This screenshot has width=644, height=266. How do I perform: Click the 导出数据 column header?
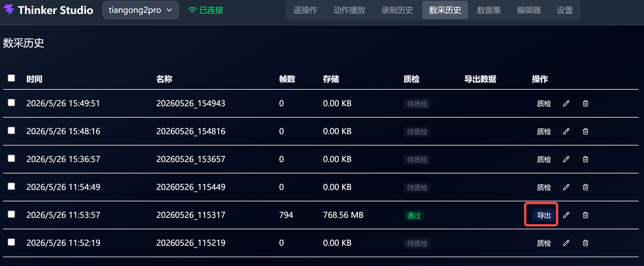point(480,79)
